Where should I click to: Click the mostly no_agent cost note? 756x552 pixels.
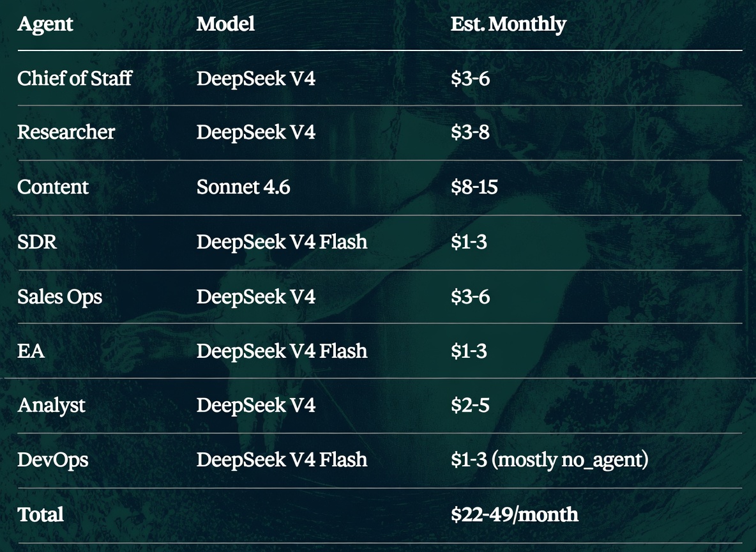tap(570, 460)
